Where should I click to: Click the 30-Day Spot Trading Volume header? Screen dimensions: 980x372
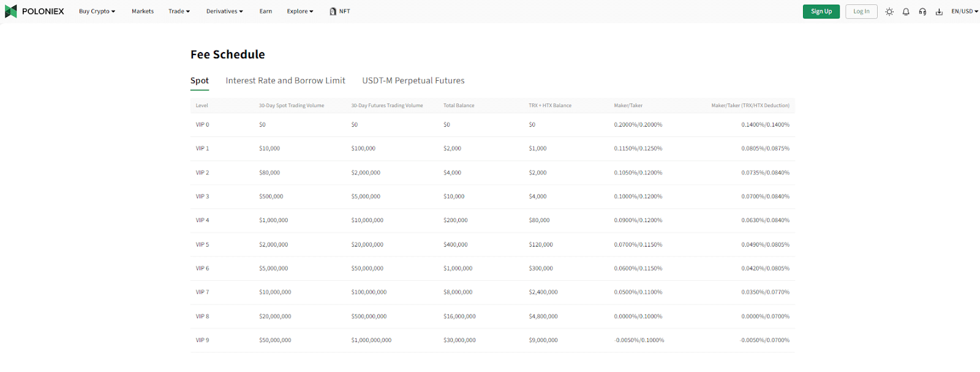pyautogui.click(x=292, y=106)
